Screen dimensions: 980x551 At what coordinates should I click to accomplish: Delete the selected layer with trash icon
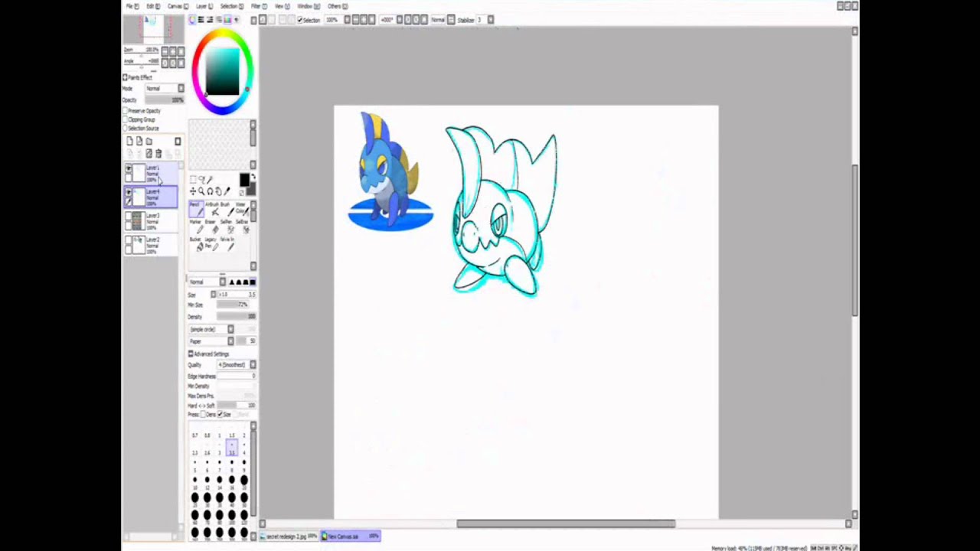158,154
